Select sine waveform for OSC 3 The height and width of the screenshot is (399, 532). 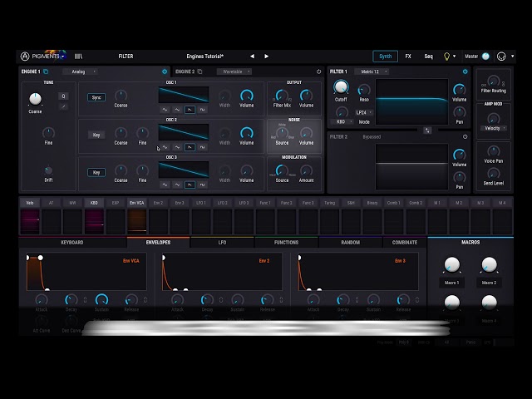pyautogui.click(x=165, y=185)
